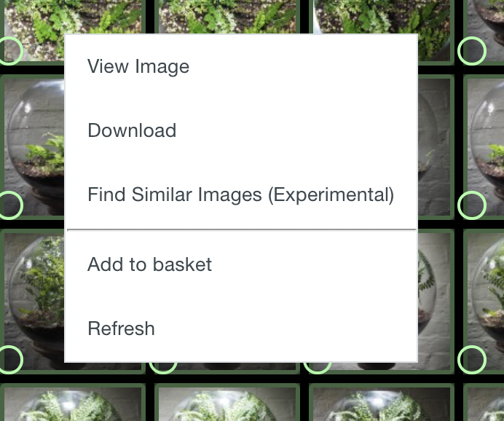Viewport: 504px width, 421px height.
Task: Toggle partly hidden circle on third-row third thumbnail
Action: pyautogui.click(x=318, y=368)
